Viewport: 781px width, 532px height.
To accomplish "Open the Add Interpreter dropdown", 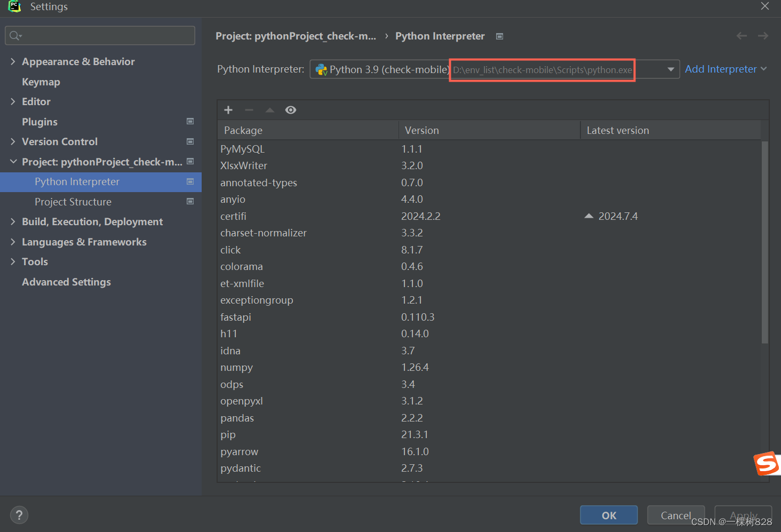I will pyautogui.click(x=726, y=69).
